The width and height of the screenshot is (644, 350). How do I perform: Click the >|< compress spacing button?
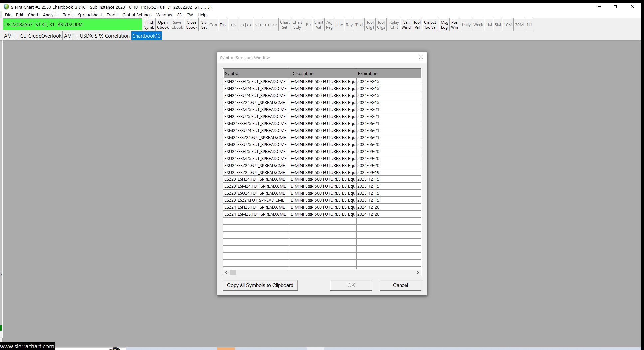[258, 25]
